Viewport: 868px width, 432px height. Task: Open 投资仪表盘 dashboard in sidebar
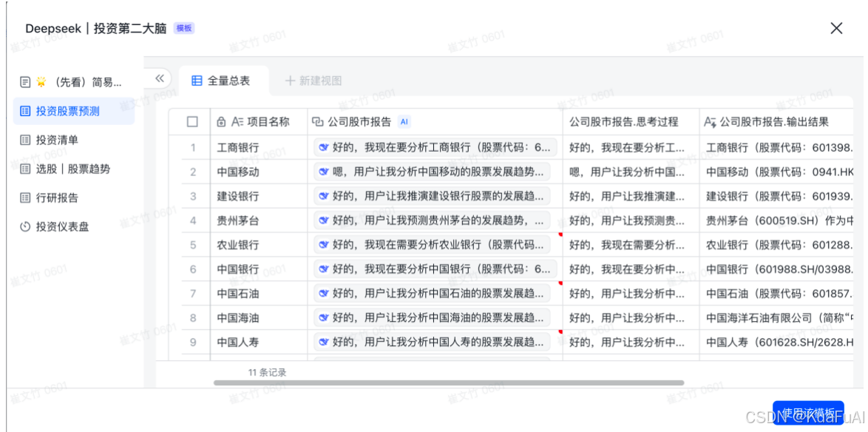coord(74,226)
